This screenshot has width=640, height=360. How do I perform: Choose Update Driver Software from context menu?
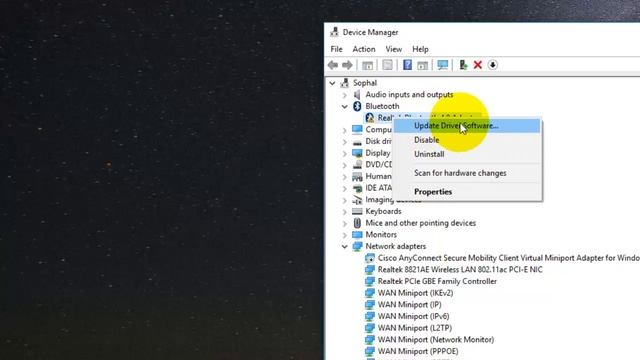[x=467, y=126]
